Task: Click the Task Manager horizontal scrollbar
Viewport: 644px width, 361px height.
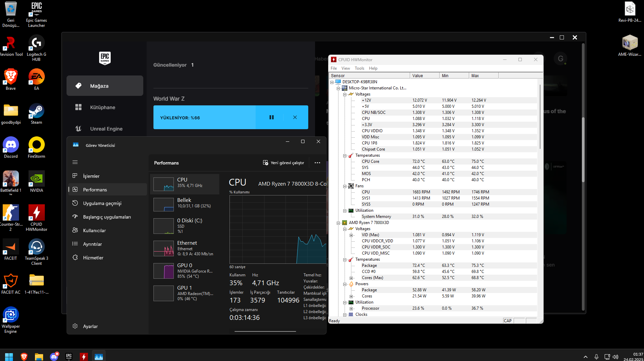Action: tap(265, 331)
